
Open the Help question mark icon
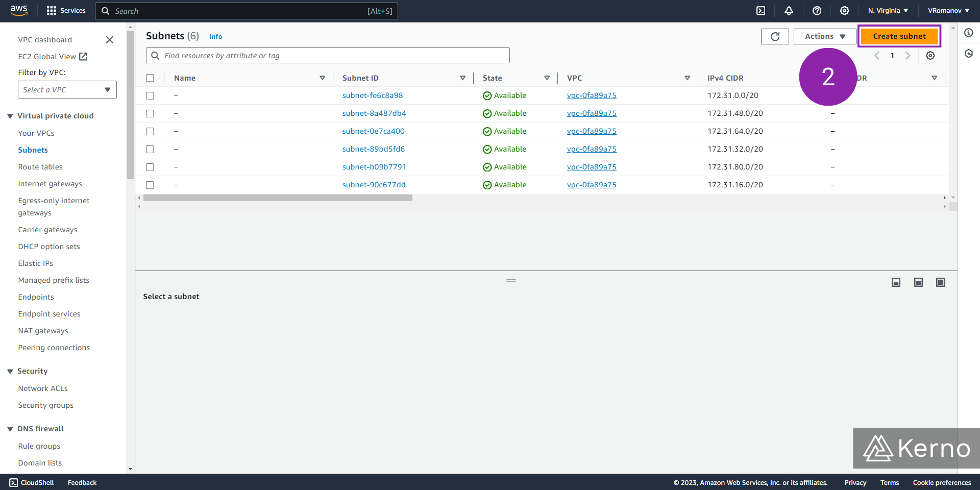[x=817, y=11]
